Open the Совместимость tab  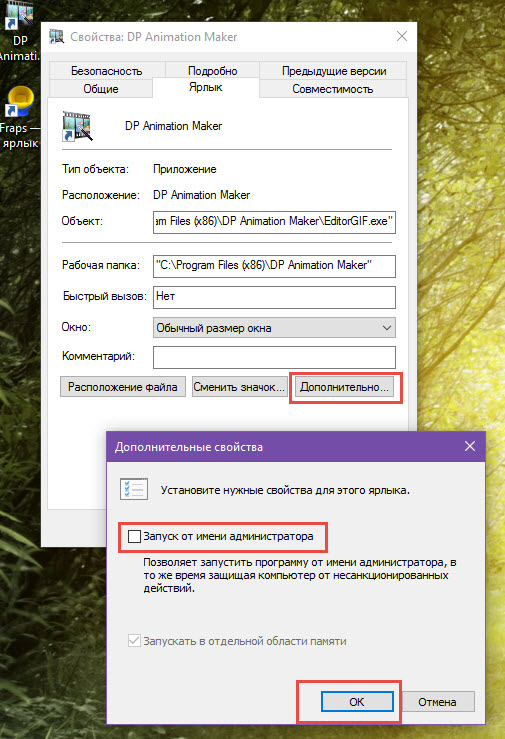tap(333, 89)
